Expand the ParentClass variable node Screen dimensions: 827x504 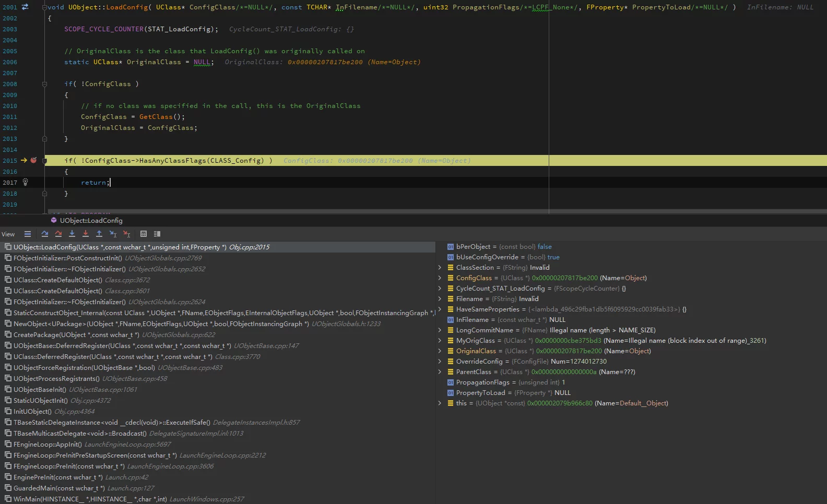(x=440, y=372)
